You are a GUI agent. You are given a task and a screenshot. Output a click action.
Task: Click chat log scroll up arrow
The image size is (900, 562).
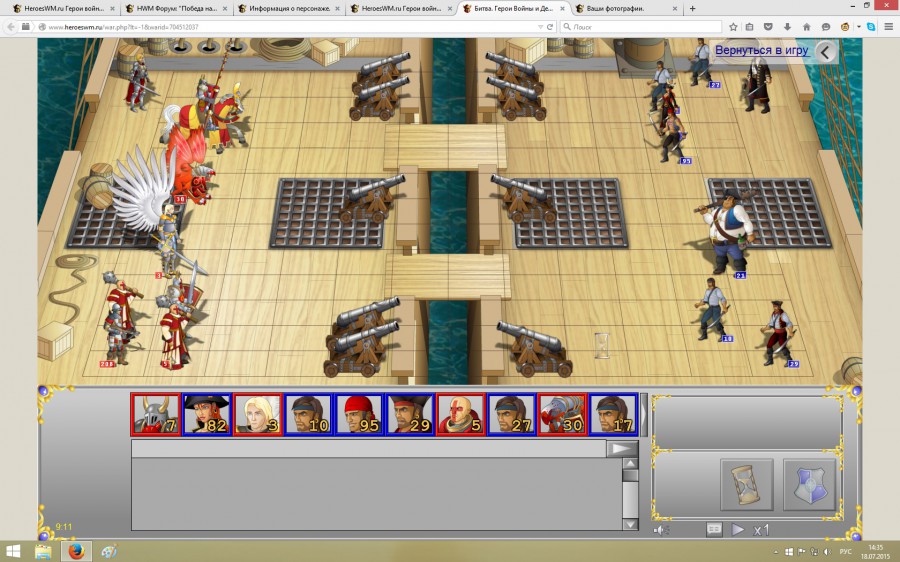click(630, 464)
